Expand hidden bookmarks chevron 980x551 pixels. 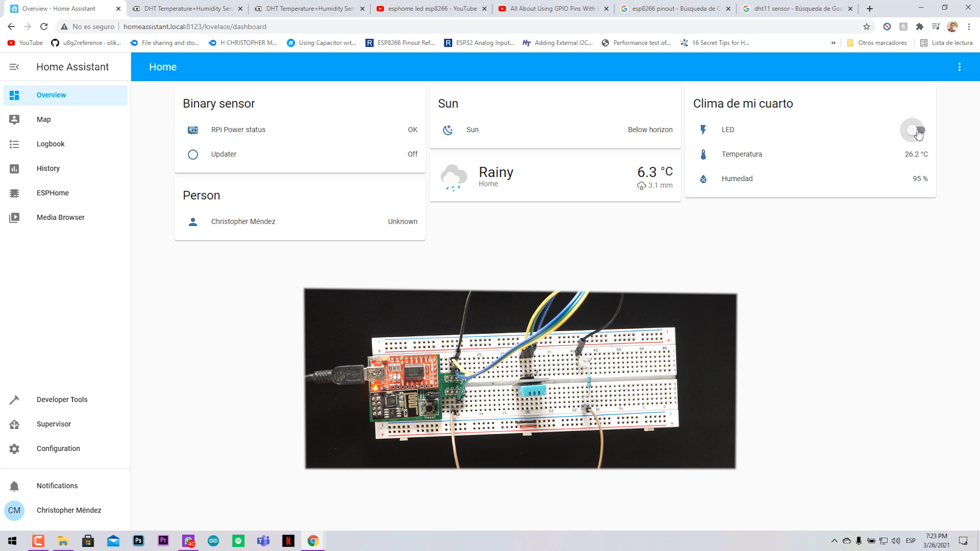pos(834,43)
